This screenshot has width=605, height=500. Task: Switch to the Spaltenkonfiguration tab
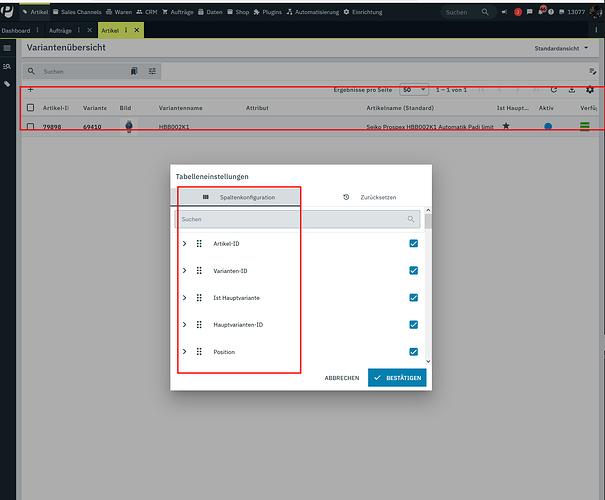point(238,197)
